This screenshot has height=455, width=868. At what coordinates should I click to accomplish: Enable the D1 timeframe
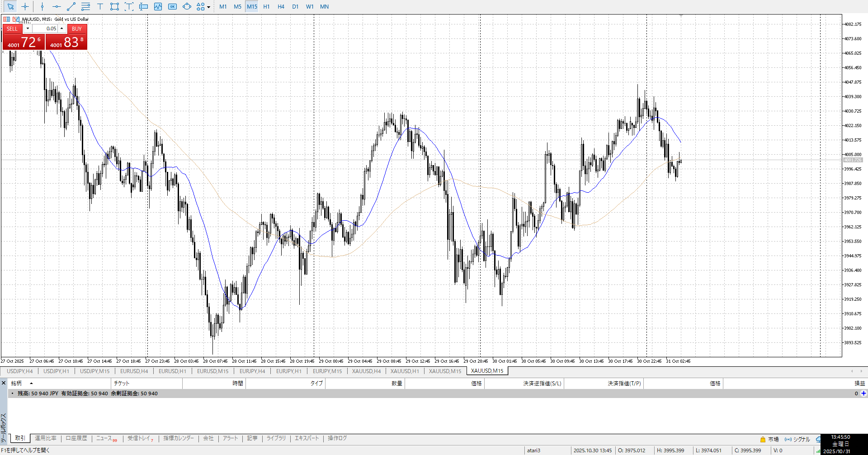click(295, 6)
